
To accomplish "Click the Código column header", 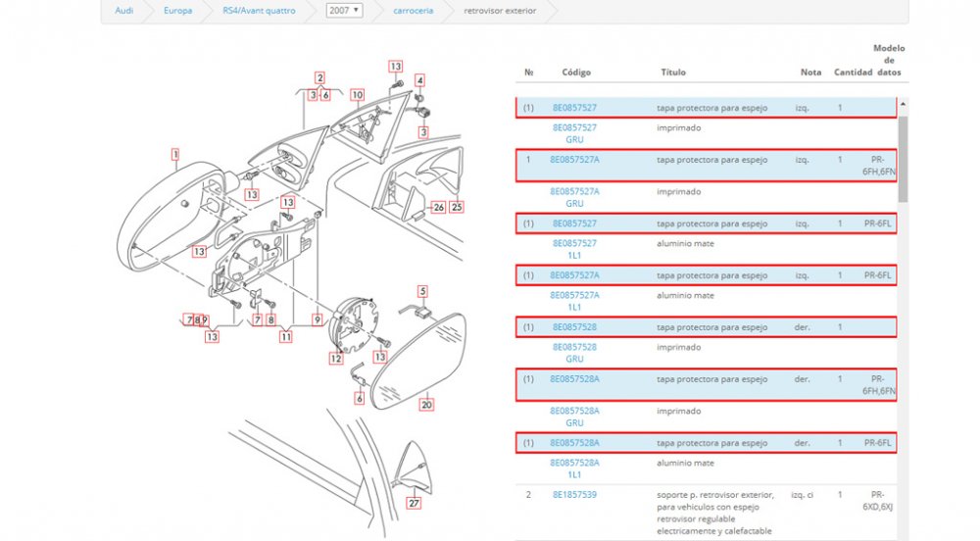I will (576, 72).
